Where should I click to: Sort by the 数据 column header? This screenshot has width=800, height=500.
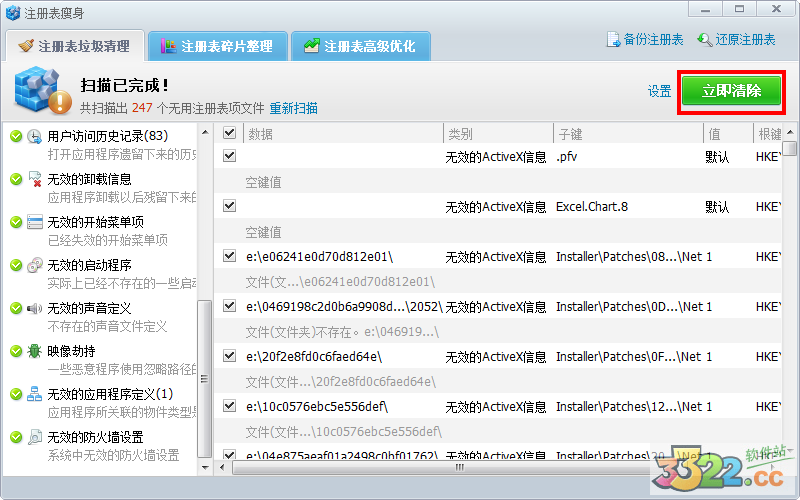(x=343, y=134)
